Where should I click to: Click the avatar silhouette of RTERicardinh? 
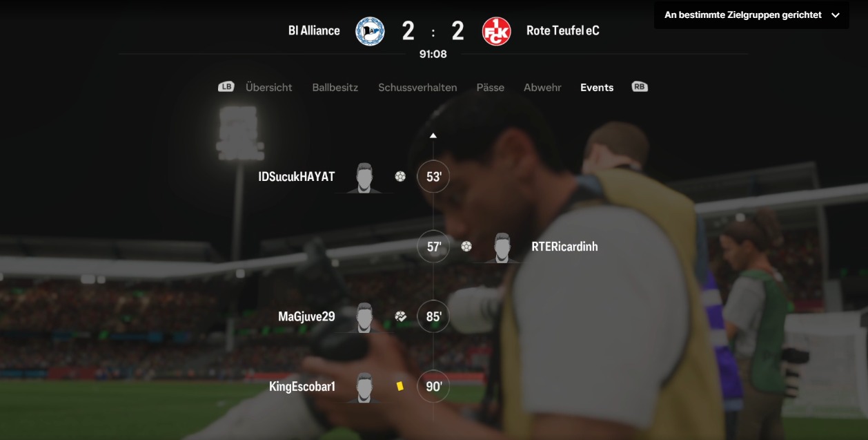(502, 248)
